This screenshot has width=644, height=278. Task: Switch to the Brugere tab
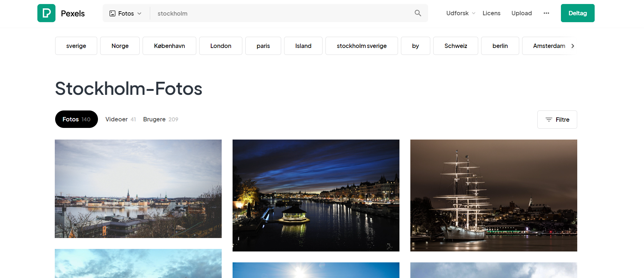(160, 119)
